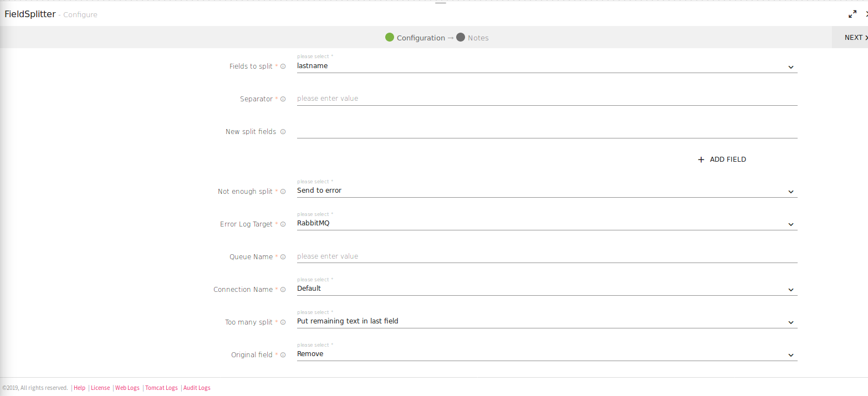Click info icon next to New split fields
Viewport: 868px width, 396px height.
(283, 132)
